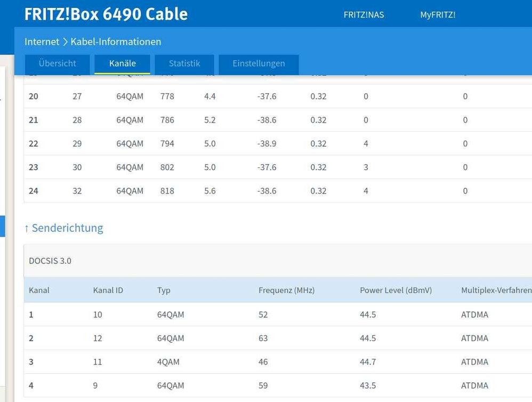532x402 pixels.
Task: Click the power level value 5.6
Action: [x=209, y=191]
